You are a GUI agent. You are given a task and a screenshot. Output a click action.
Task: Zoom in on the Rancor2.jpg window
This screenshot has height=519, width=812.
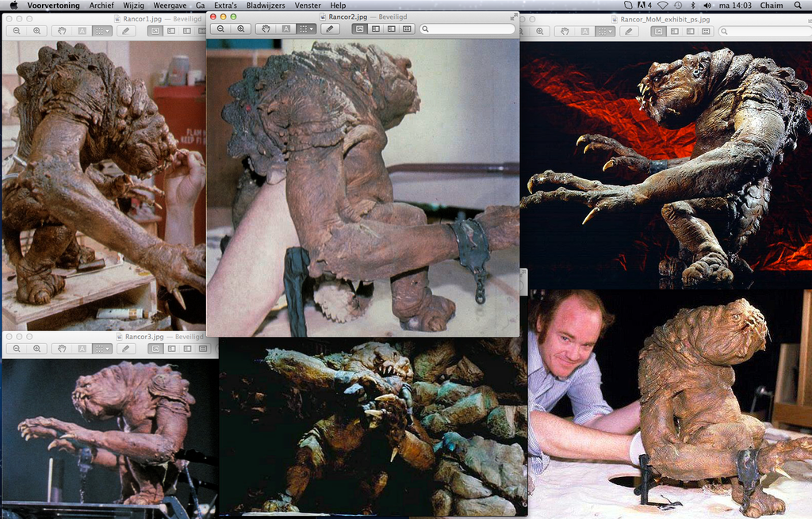point(241,29)
